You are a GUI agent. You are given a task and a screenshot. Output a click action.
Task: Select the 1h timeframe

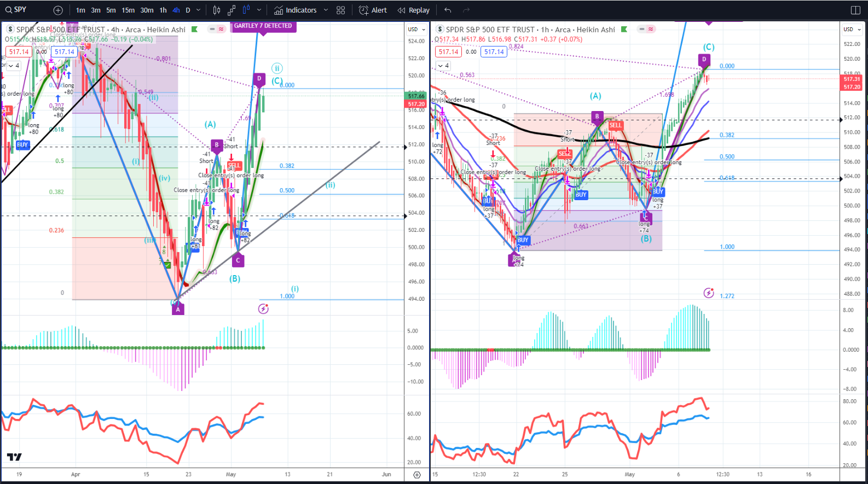click(x=163, y=10)
